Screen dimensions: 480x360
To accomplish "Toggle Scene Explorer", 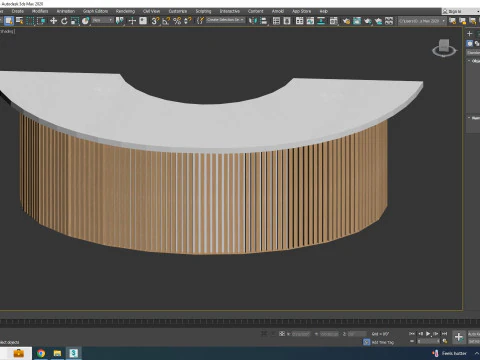I will click(276, 21).
